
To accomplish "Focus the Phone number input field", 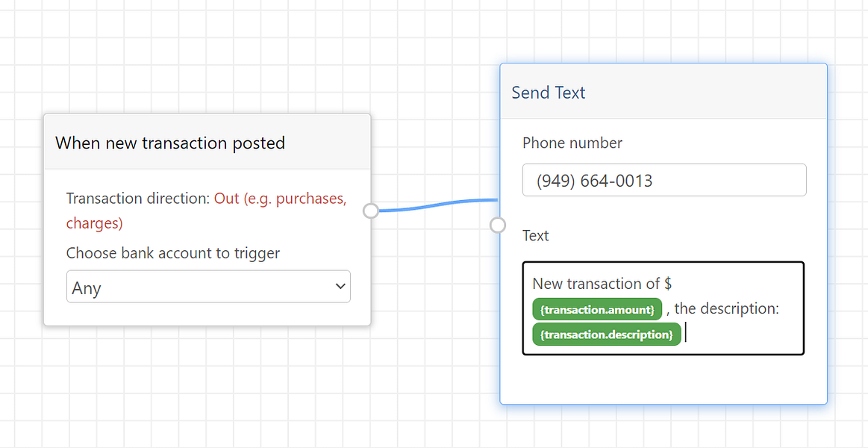I will click(664, 181).
